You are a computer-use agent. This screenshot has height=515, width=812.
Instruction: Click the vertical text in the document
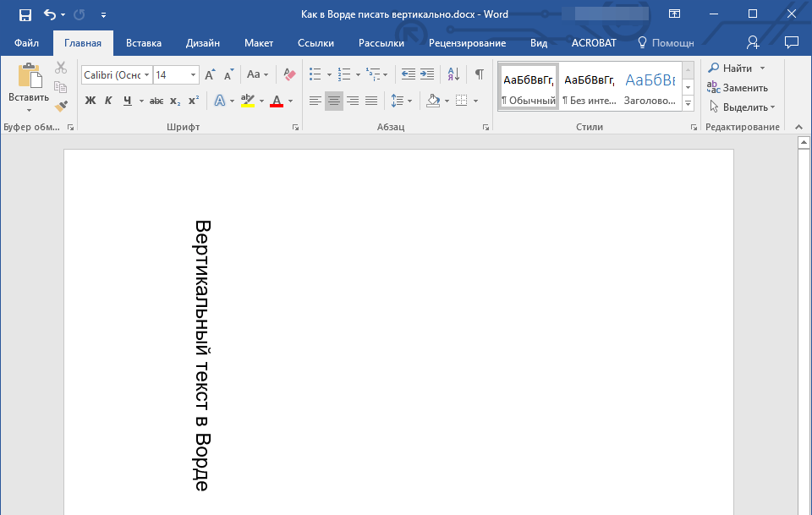(x=202, y=355)
